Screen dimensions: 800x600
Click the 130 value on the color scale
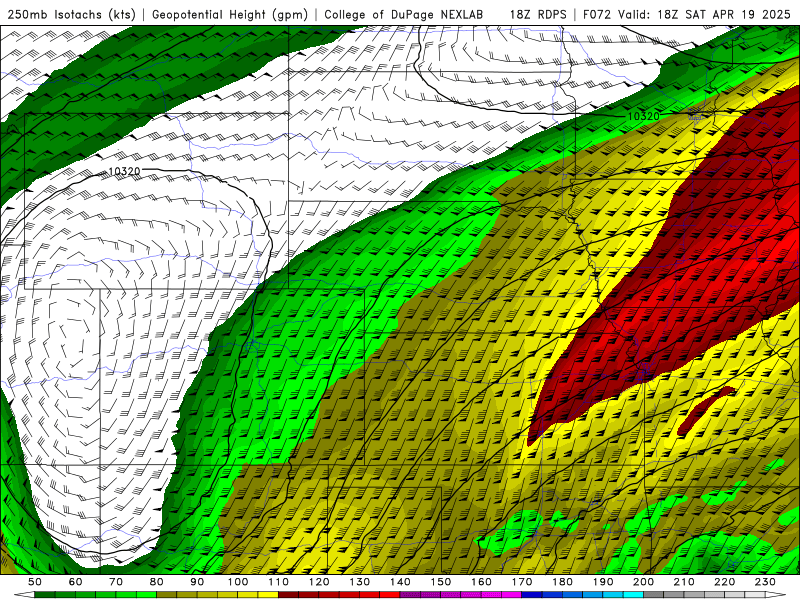[x=360, y=582]
